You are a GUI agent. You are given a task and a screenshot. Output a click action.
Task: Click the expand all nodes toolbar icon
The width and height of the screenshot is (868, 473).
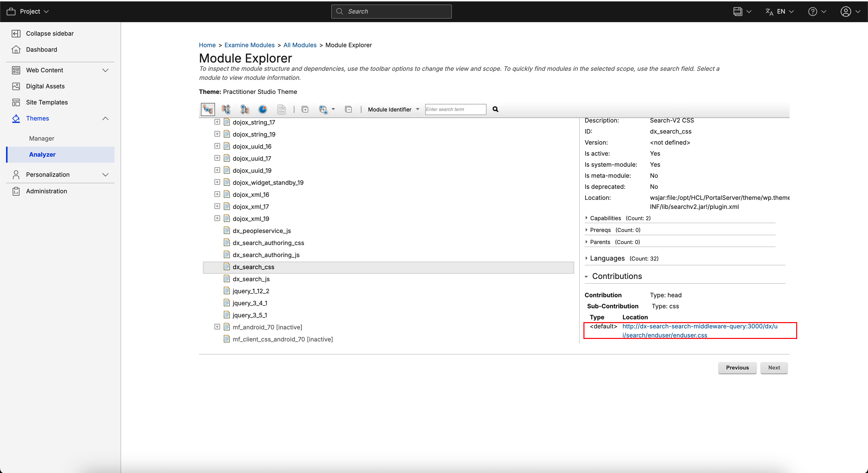pos(305,109)
